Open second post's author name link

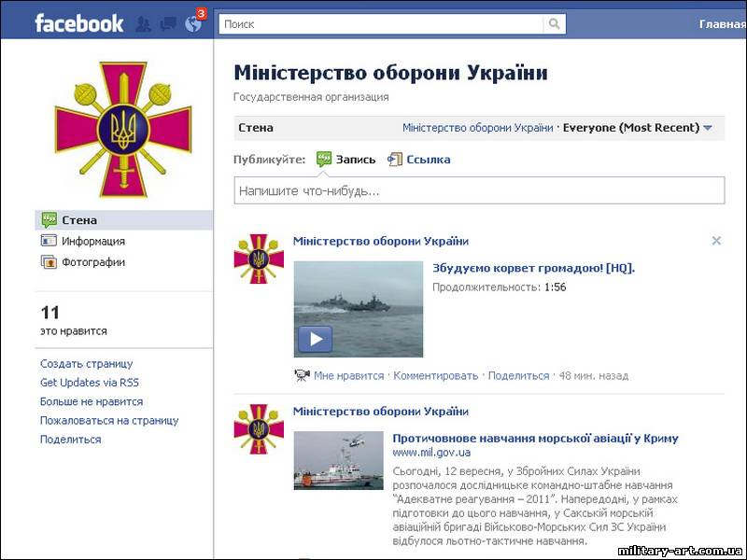point(381,412)
